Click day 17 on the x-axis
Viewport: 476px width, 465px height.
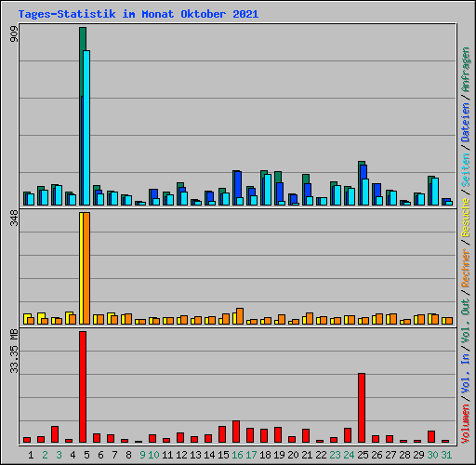251,455
